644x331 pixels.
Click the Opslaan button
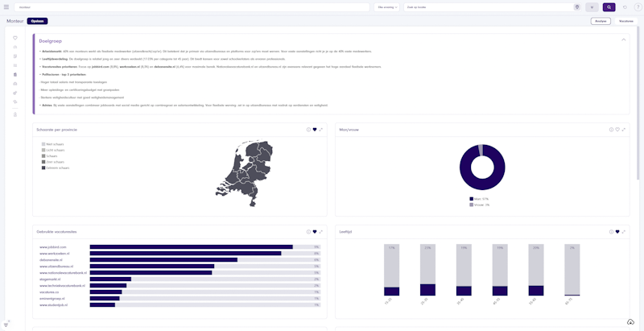(37, 21)
